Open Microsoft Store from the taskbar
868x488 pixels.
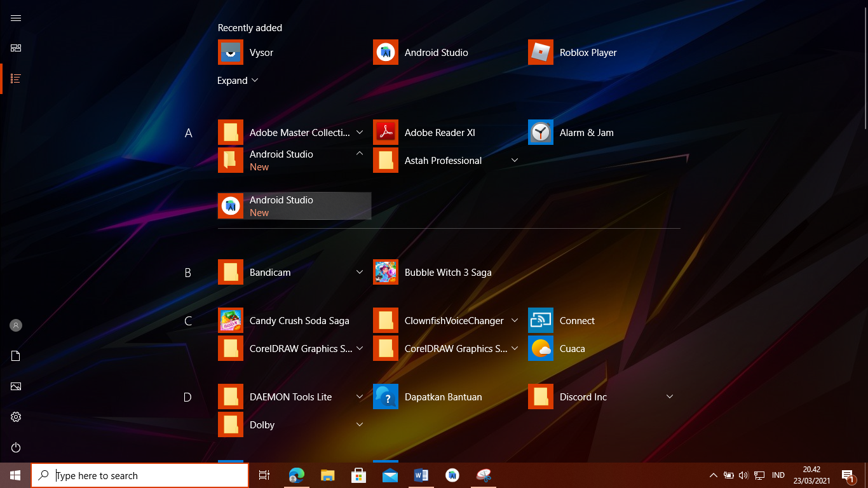(358, 475)
